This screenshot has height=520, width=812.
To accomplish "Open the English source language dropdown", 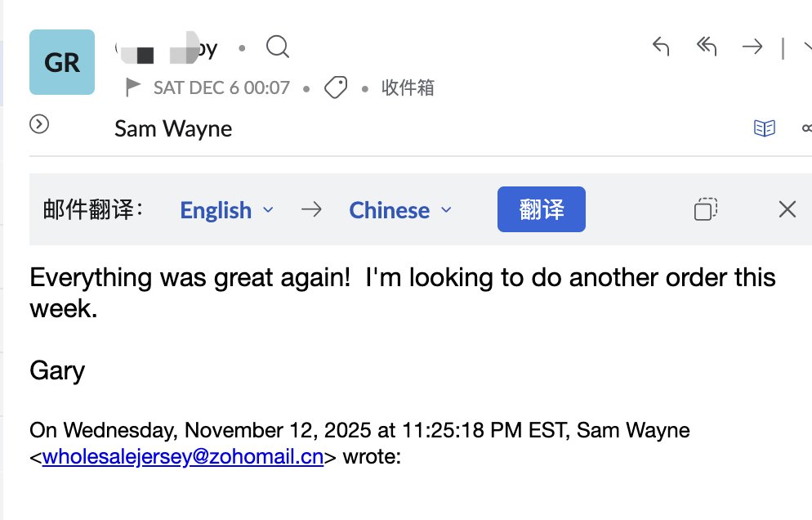I will (226, 210).
